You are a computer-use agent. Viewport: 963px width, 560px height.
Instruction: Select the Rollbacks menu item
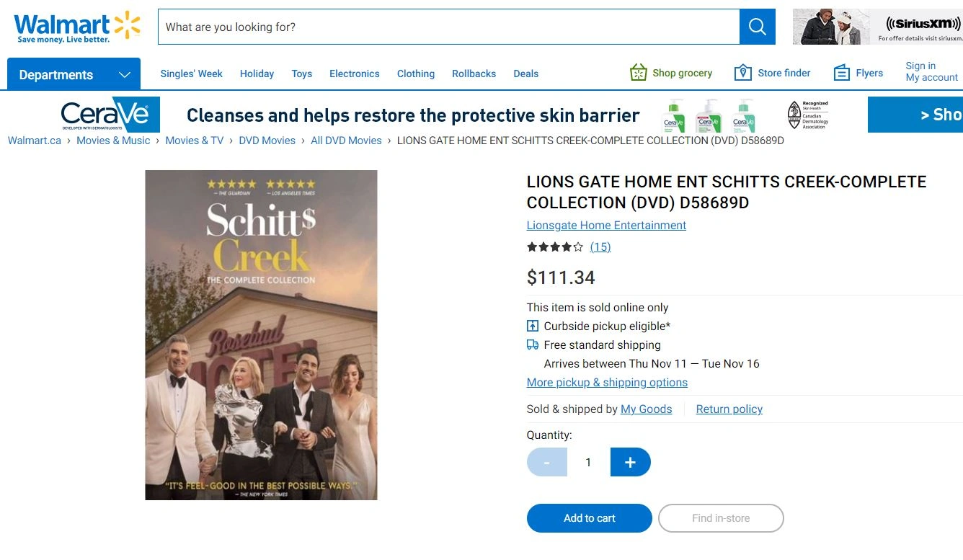click(x=474, y=74)
